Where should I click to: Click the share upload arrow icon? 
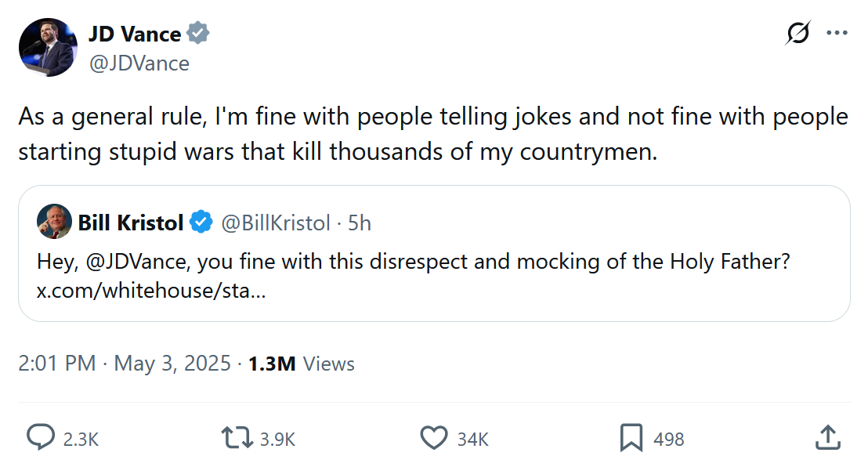coord(827,437)
